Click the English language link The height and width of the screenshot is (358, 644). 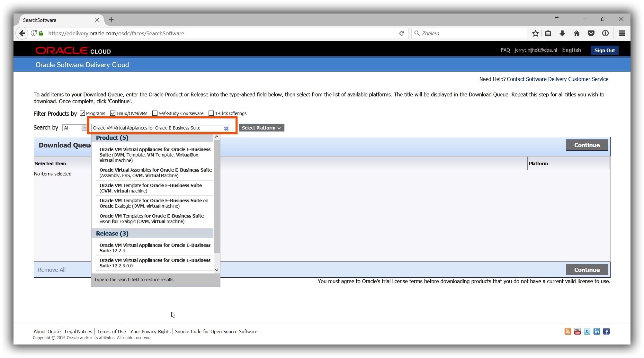pos(571,50)
